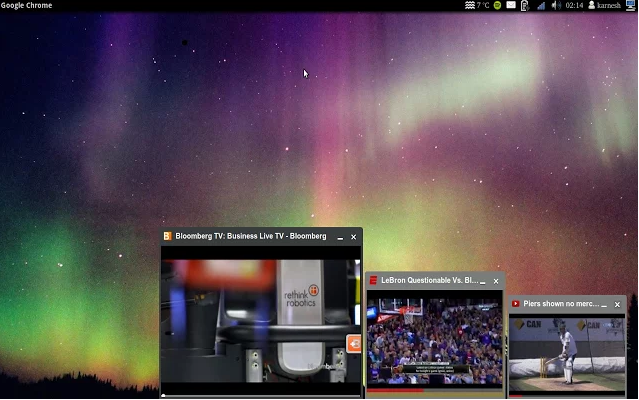The width and height of the screenshot is (639, 400).
Task: Open the 02:14 clock menu
Action: point(574,5)
